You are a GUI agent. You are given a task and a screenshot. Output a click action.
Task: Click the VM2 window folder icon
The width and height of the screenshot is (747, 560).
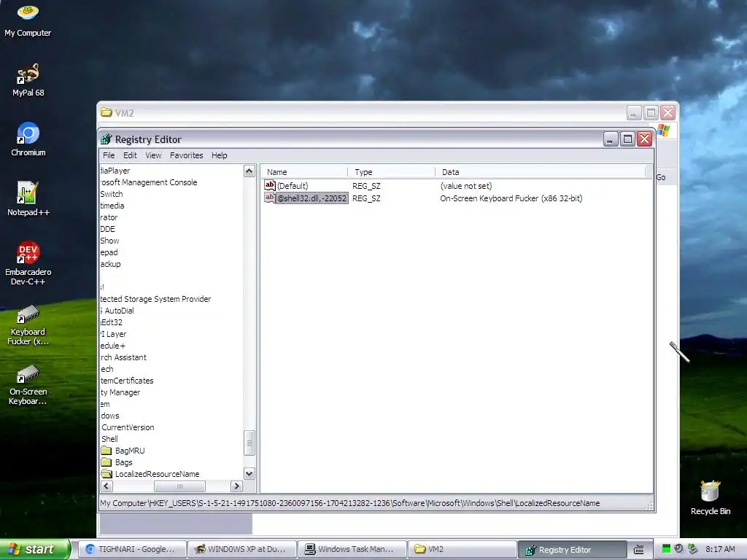coord(107,112)
